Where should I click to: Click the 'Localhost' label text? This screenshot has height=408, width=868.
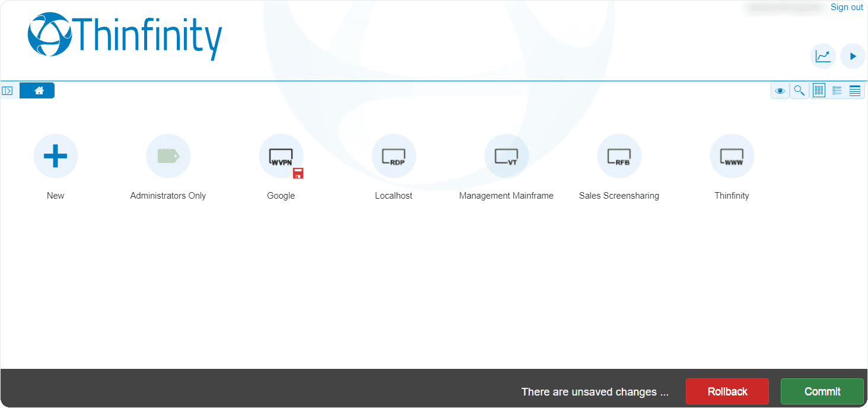[394, 196]
